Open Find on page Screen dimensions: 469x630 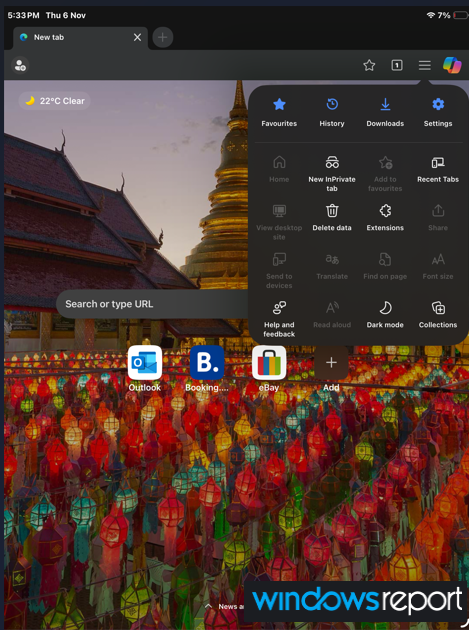385,266
